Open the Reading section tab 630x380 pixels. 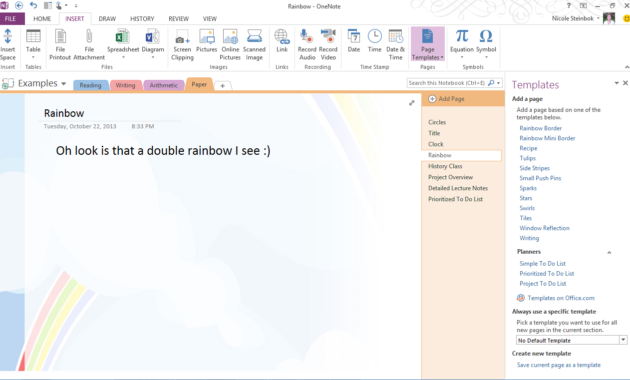90,85
